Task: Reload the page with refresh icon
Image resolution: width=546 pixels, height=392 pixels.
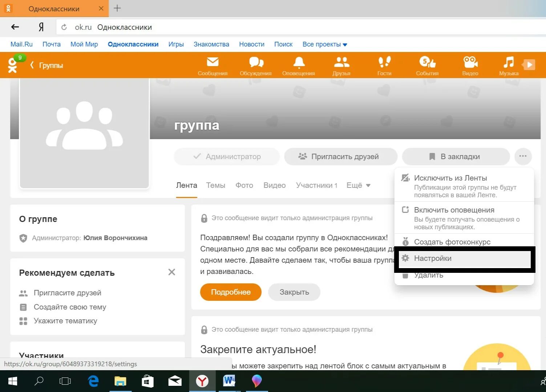Action: pyautogui.click(x=64, y=27)
